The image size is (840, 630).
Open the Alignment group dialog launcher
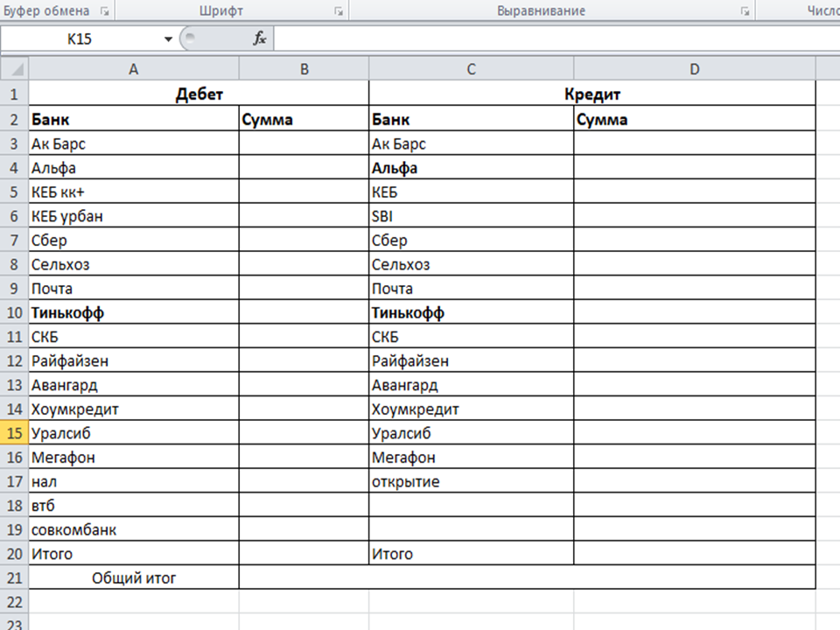[x=745, y=11]
